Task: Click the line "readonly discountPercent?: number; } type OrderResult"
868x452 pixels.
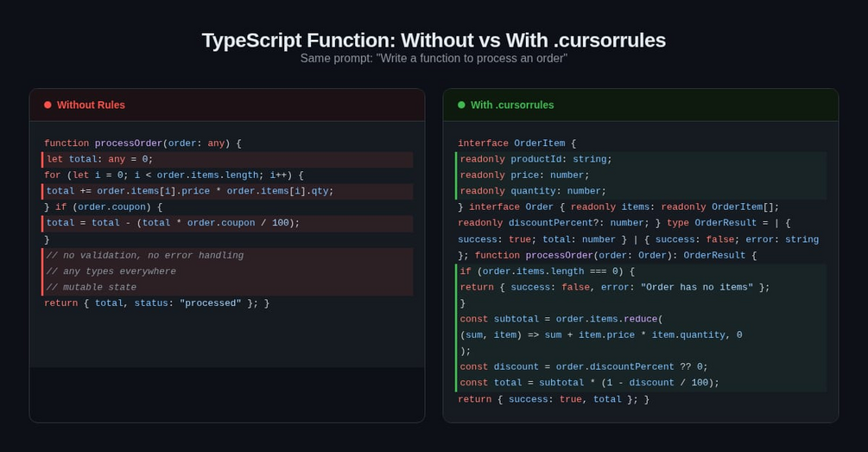Action: (x=624, y=223)
